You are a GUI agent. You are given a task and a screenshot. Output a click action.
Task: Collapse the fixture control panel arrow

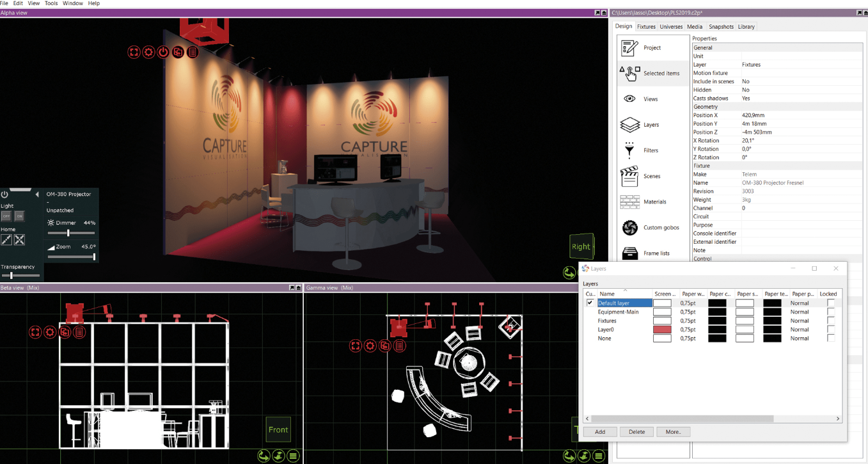coord(36,194)
